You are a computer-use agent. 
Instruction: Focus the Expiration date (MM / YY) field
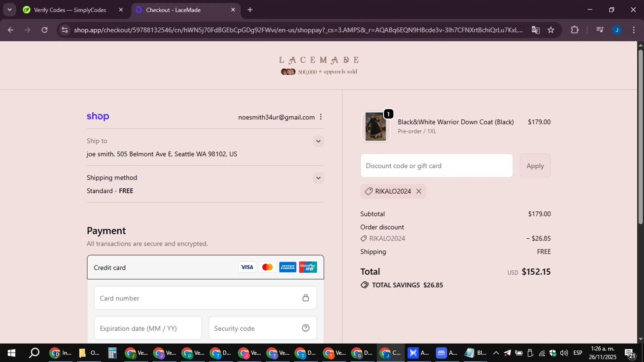[x=148, y=328]
